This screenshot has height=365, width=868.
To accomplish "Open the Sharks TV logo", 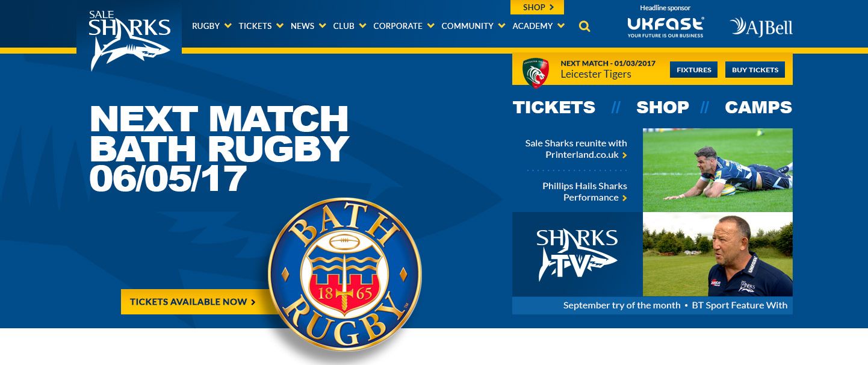I will (x=577, y=255).
